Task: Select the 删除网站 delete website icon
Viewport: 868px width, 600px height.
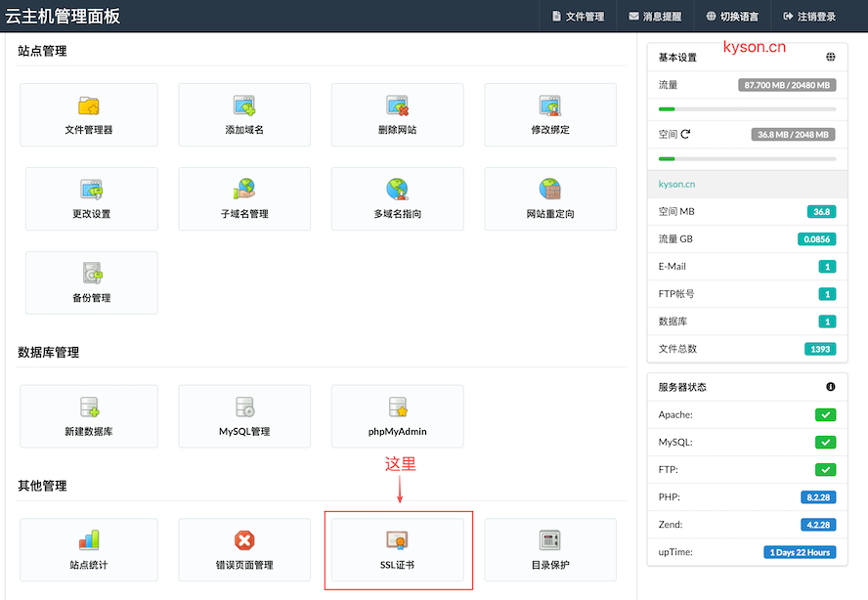Action: click(x=397, y=114)
